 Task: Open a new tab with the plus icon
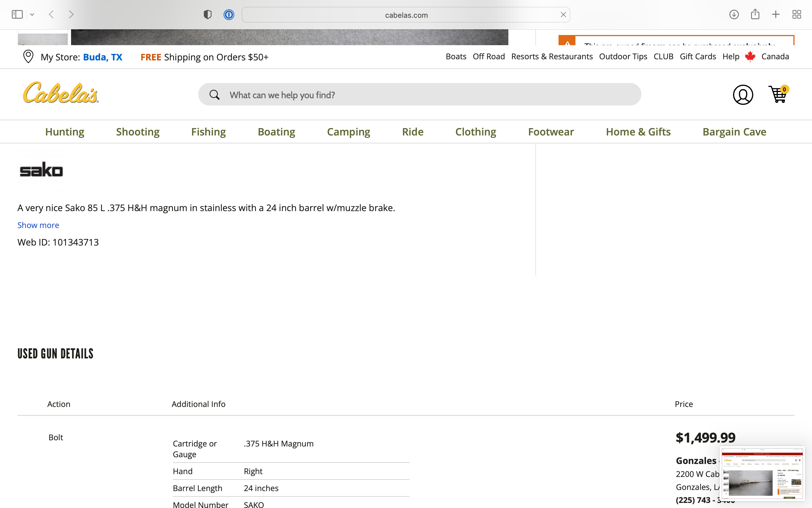click(776, 14)
